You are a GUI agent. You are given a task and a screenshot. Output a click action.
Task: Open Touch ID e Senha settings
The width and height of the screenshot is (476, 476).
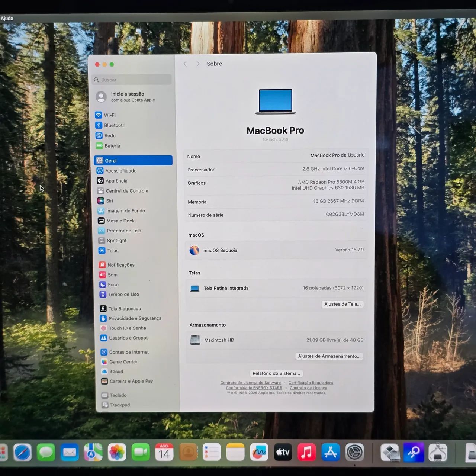[x=123, y=328]
